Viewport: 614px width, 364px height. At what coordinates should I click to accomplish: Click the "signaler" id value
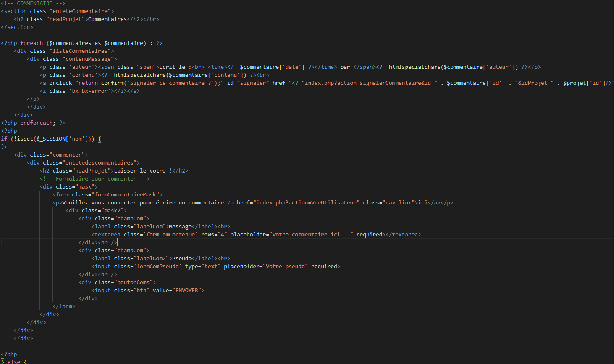point(253,83)
